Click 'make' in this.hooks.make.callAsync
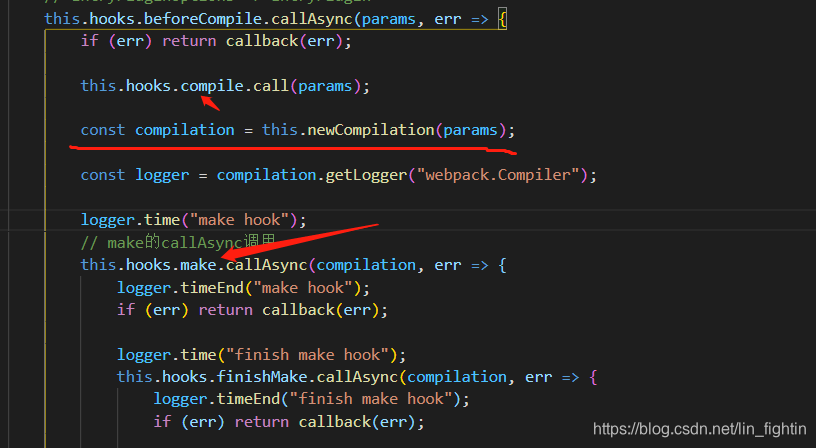The width and height of the screenshot is (816, 448). coord(198,265)
